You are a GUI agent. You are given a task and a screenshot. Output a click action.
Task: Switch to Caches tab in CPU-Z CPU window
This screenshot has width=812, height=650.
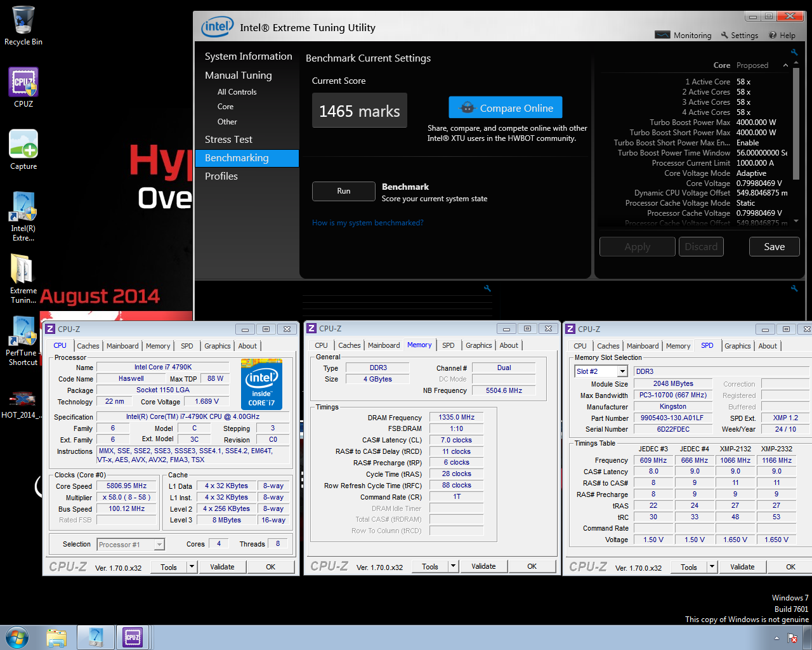(88, 346)
